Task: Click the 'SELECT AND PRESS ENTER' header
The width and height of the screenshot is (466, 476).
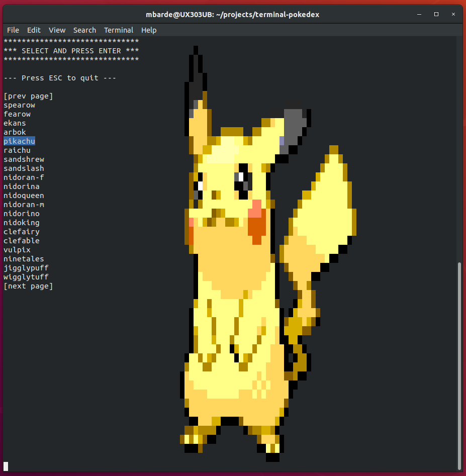Action: click(x=71, y=51)
